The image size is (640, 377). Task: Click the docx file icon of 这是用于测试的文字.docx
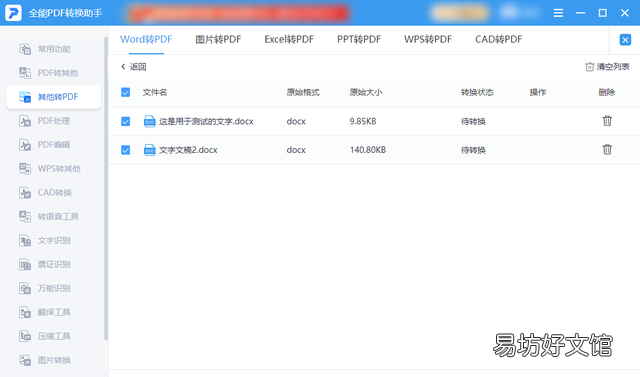(150, 122)
